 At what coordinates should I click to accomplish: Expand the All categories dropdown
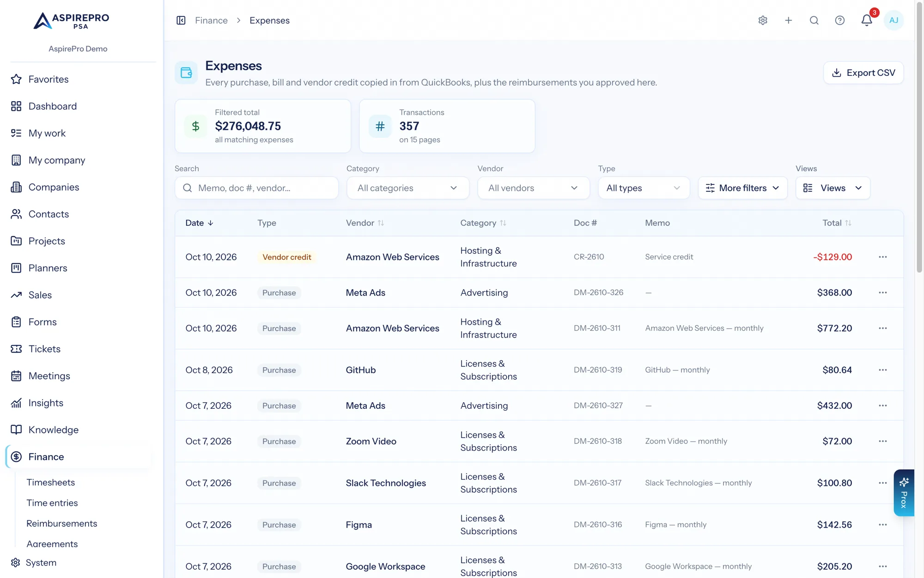[408, 188]
